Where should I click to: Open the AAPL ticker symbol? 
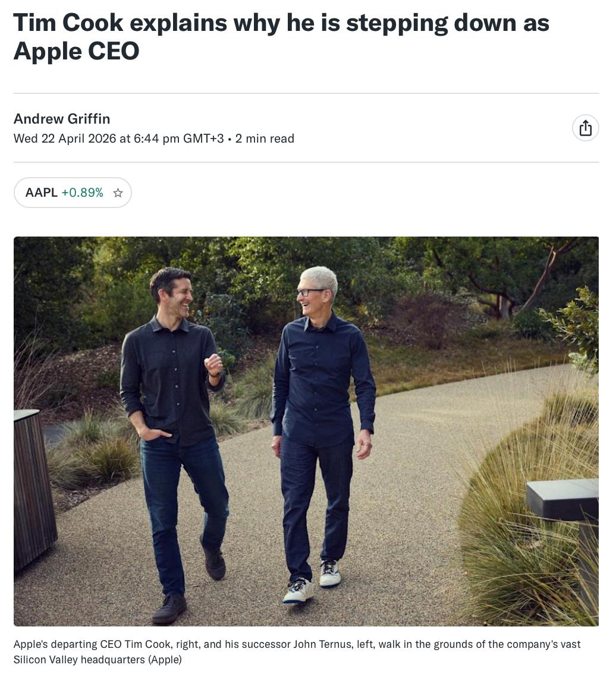(x=41, y=193)
